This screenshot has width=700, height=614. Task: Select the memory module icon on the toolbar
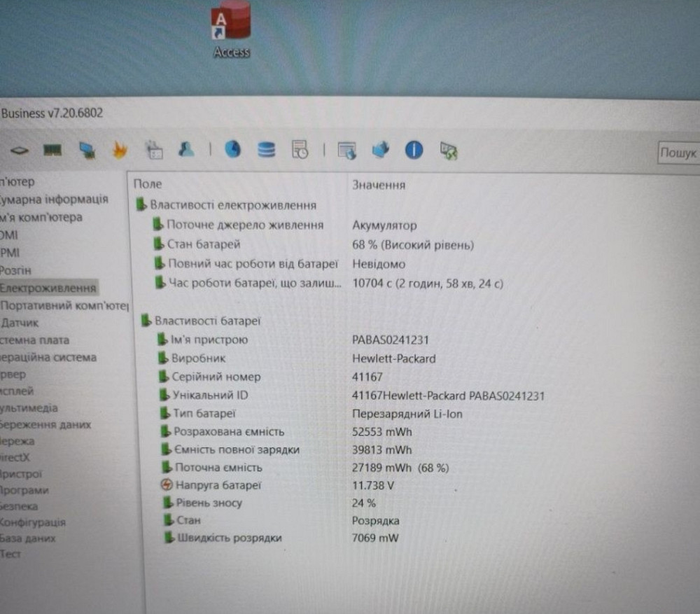click(54, 149)
